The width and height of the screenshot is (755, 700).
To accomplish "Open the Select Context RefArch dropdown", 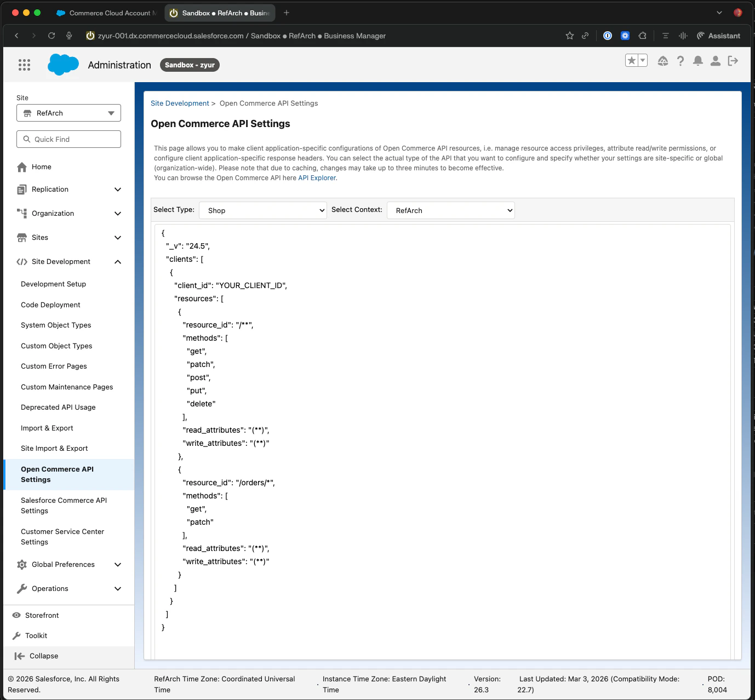I will tap(451, 210).
